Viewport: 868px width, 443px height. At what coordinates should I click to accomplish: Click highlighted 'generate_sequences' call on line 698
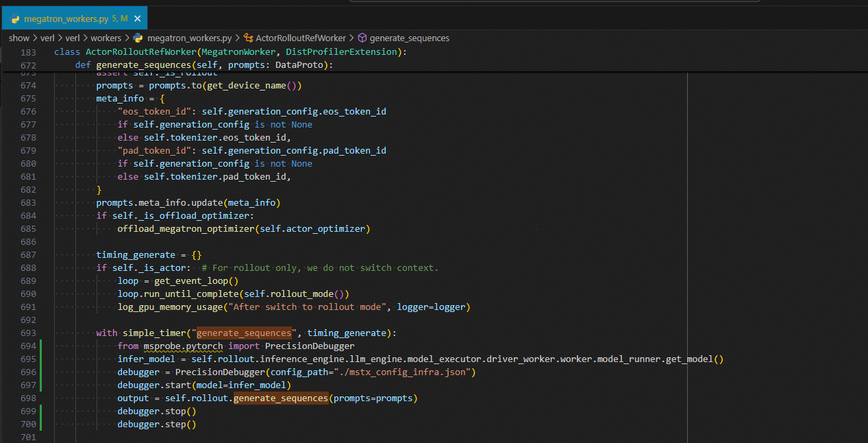[x=281, y=398]
